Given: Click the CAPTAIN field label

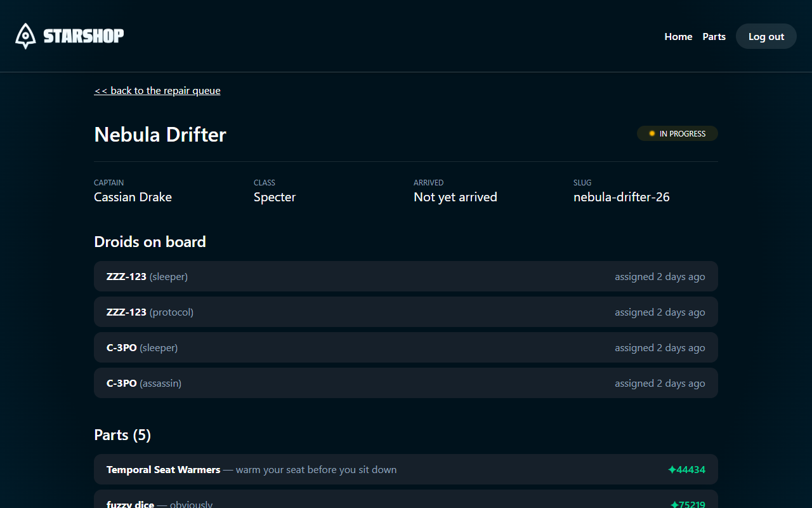Looking at the screenshot, I should pyautogui.click(x=109, y=183).
